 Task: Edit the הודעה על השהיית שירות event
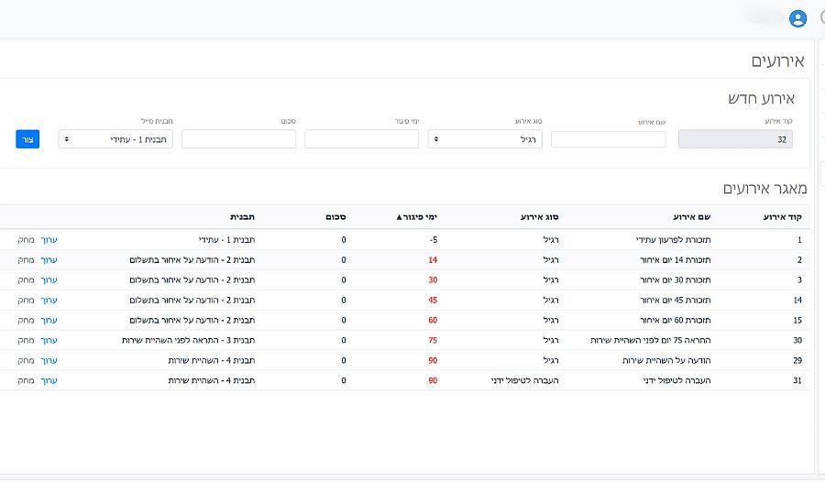49,361
